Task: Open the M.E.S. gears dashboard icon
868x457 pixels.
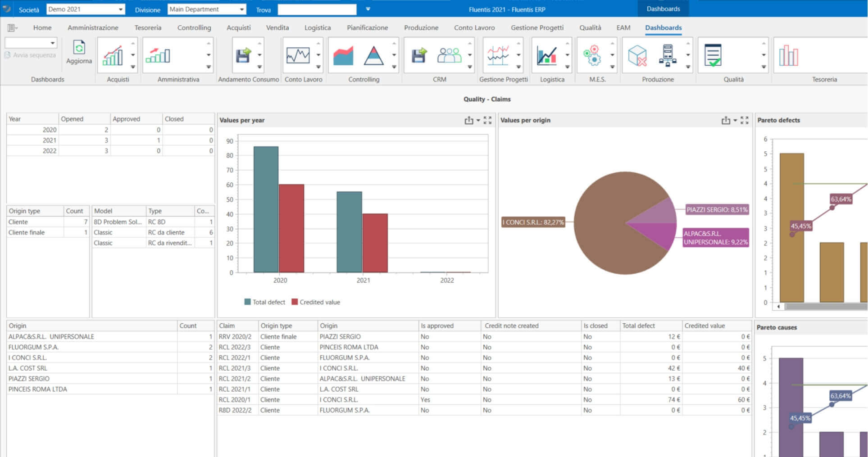Action: (593, 55)
